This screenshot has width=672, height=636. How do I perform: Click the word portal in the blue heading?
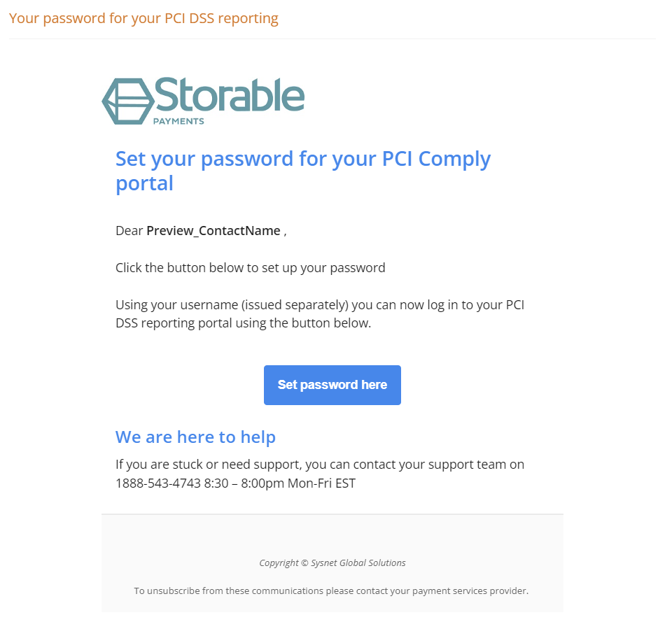tap(144, 183)
